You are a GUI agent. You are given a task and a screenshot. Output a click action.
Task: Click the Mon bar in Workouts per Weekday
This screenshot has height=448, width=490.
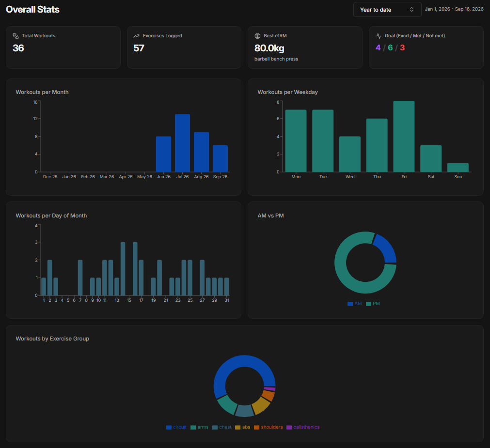click(296, 141)
